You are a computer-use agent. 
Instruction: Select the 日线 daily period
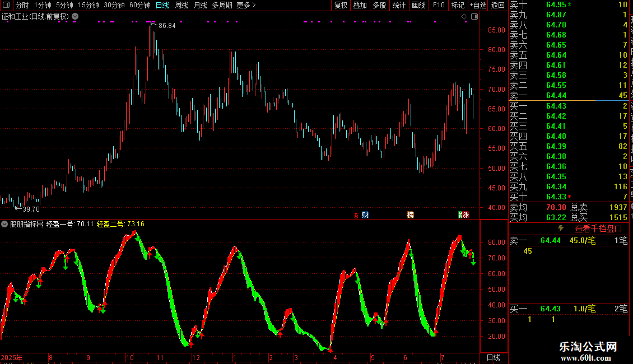[162, 5]
